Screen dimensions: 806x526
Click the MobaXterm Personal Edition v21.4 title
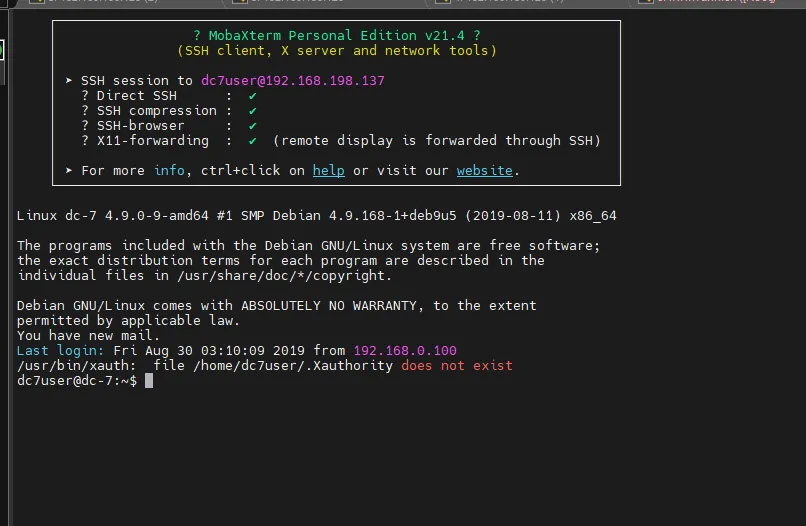tap(336, 35)
